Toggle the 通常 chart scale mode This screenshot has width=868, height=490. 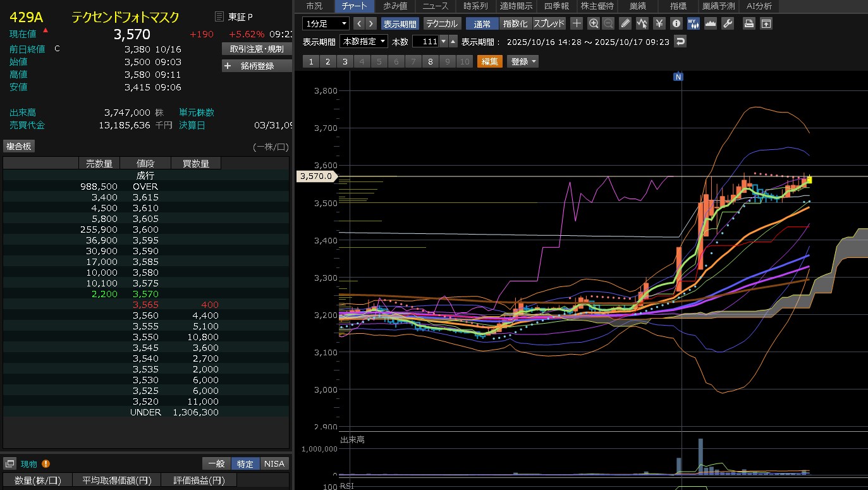pos(482,23)
